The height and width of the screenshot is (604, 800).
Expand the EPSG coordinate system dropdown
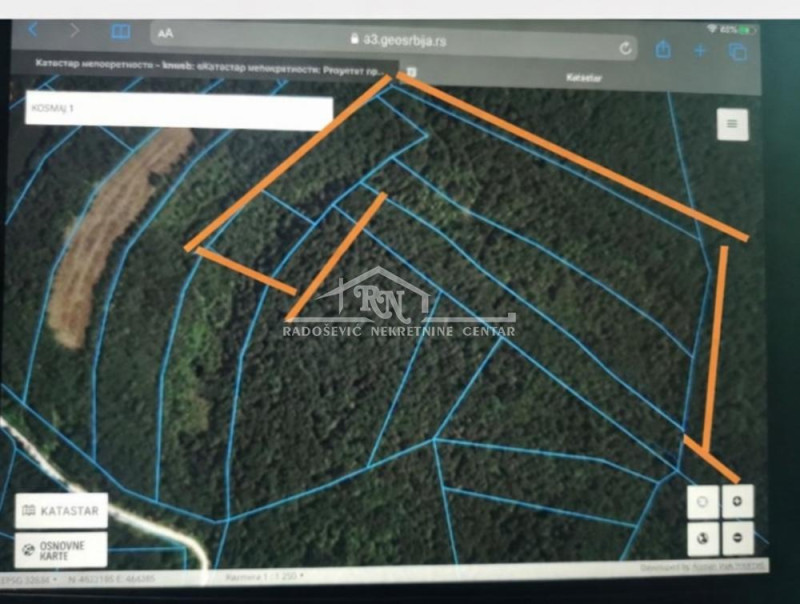[x=28, y=578]
